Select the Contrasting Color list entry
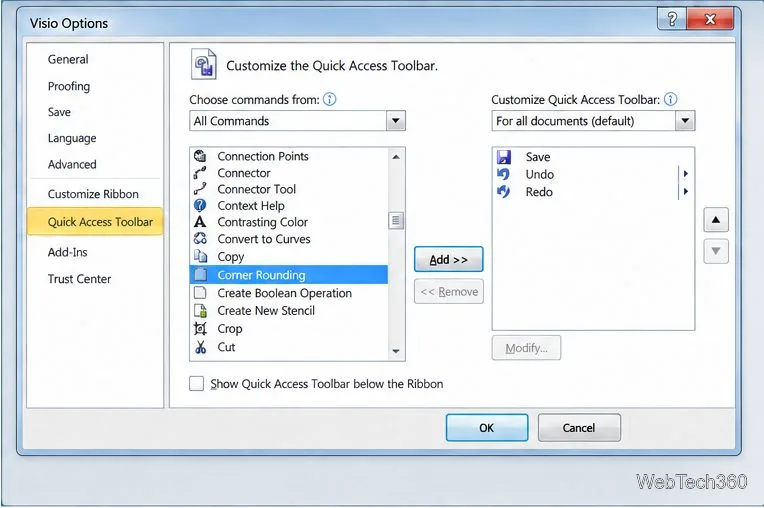Screen dimensions: 764x508 (288, 222)
